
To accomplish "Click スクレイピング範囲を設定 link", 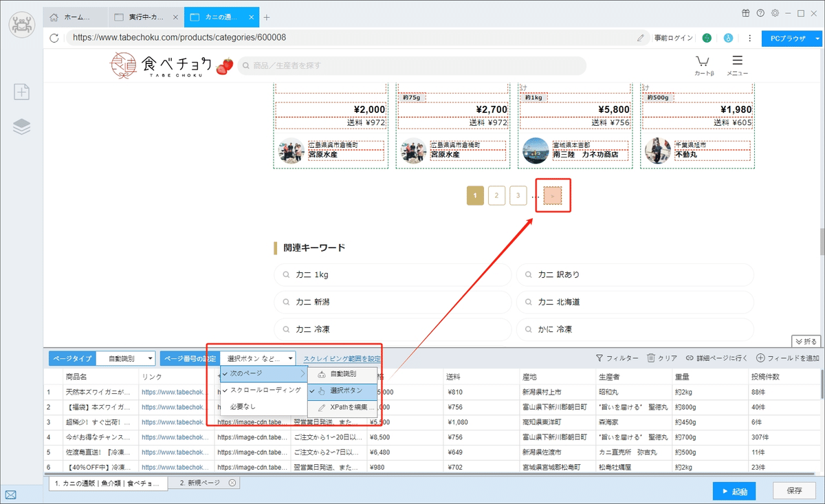I will 342,358.
